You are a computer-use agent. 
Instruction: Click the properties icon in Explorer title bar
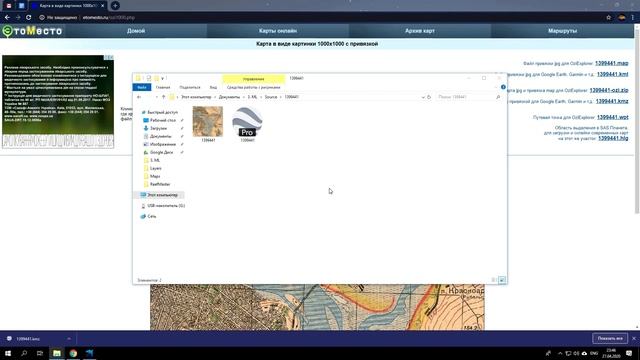(149, 78)
